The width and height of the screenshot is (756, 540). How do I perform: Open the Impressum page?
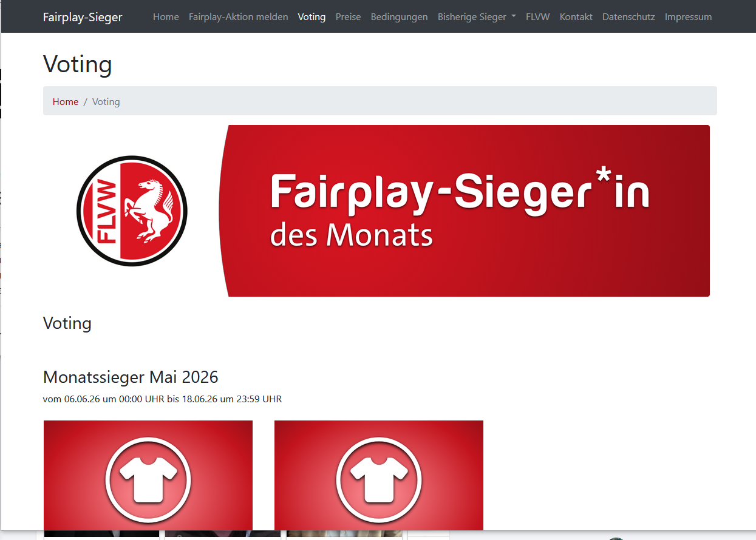click(x=688, y=17)
